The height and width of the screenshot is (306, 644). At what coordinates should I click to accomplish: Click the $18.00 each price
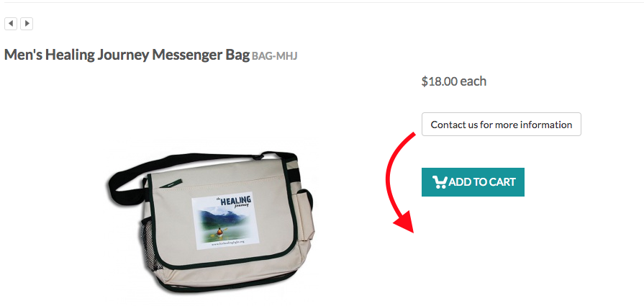pyautogui.click(x=454, y=81)
